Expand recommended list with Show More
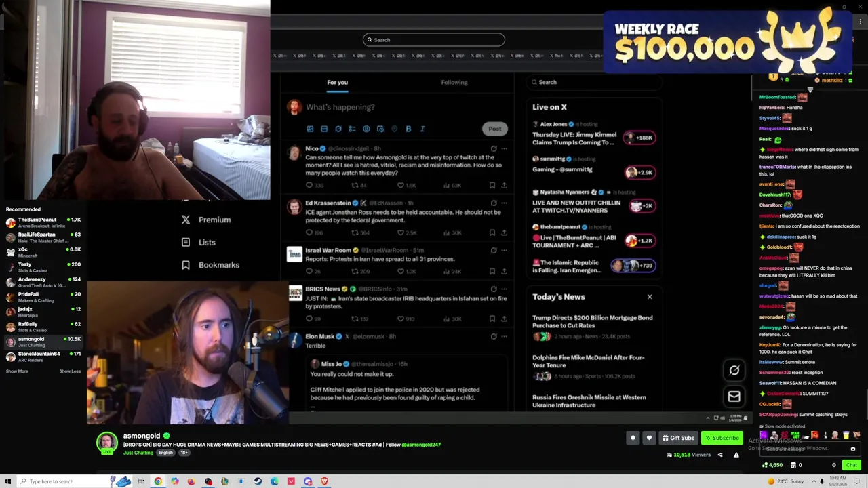Viewport: 868px width, 488px height. click(18, 371)
